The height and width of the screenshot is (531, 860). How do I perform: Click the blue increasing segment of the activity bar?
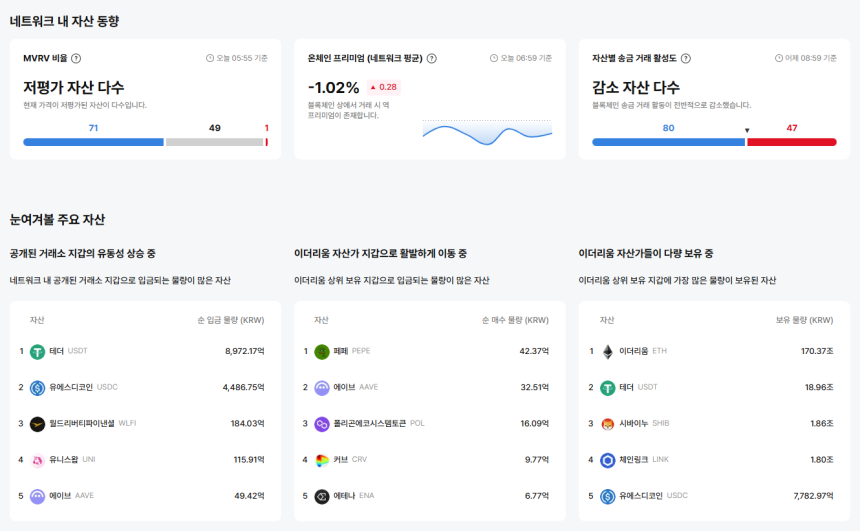click(x=669, y=142)
